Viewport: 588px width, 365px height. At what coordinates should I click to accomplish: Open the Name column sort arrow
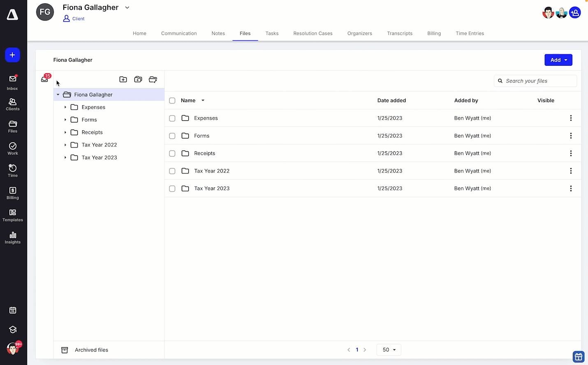(203, 100)
